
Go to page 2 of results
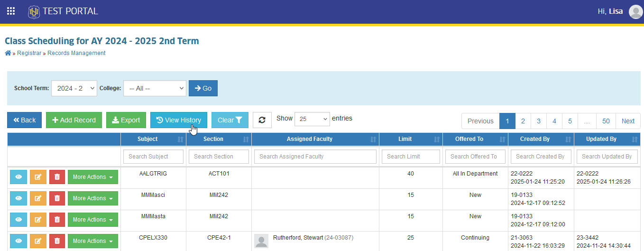pyautogui.click(x=523, y=121)
